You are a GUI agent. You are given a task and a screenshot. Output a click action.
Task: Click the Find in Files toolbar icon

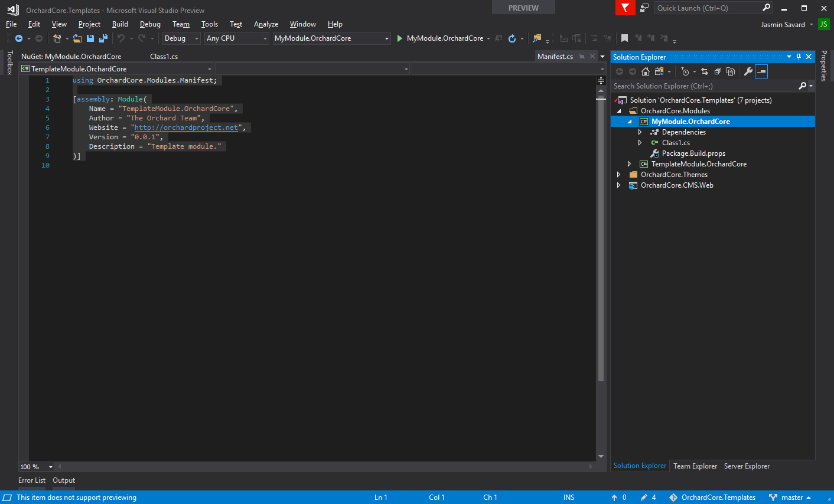(x=537, y=38)
